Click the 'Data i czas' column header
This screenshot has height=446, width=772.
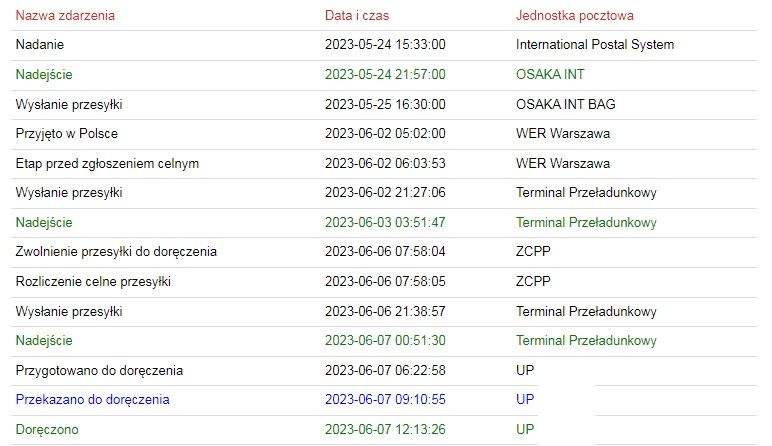(356, 15)
